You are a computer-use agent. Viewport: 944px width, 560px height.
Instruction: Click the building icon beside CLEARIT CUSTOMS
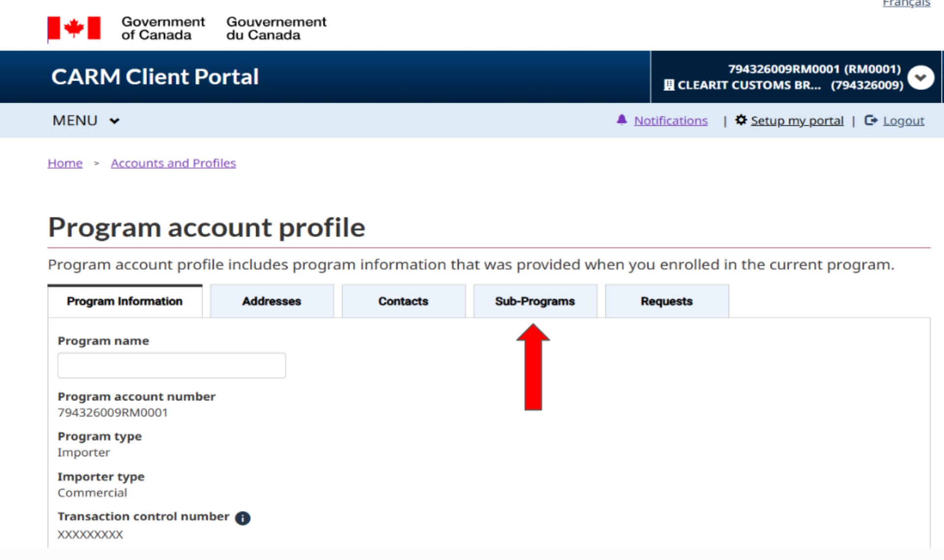pos(669,85)
